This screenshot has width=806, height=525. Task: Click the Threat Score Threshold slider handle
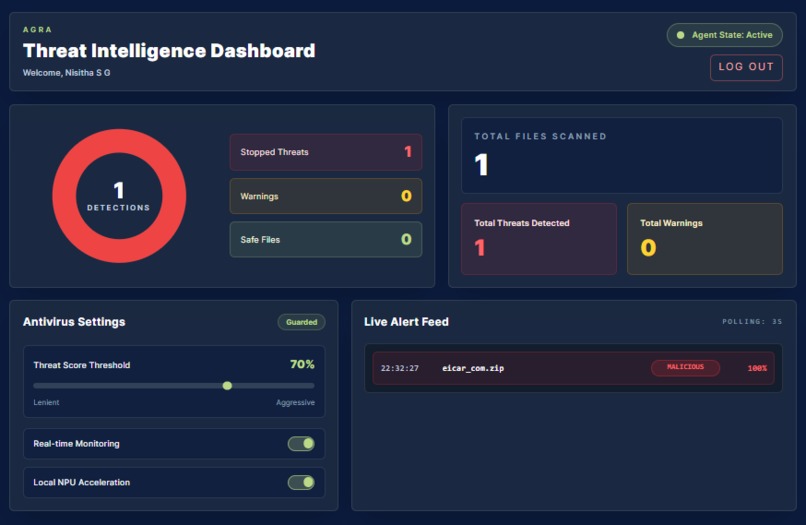point(227,386)
